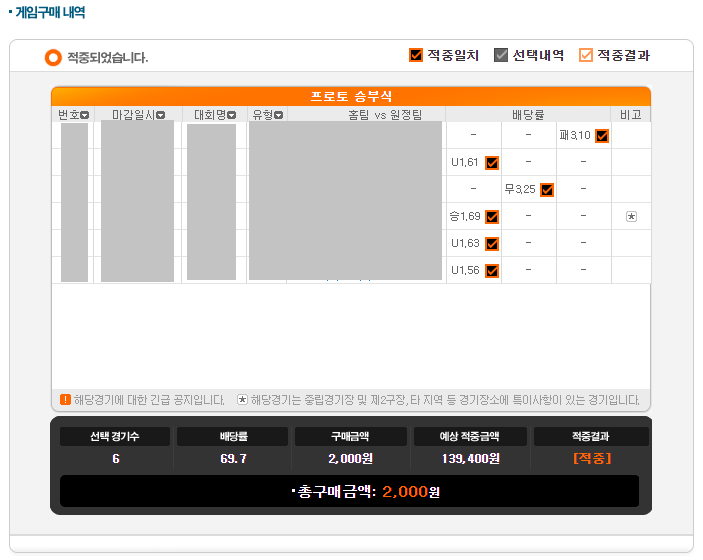
Task: Click the star legend icon below table
Action: (x=242, y=399)
